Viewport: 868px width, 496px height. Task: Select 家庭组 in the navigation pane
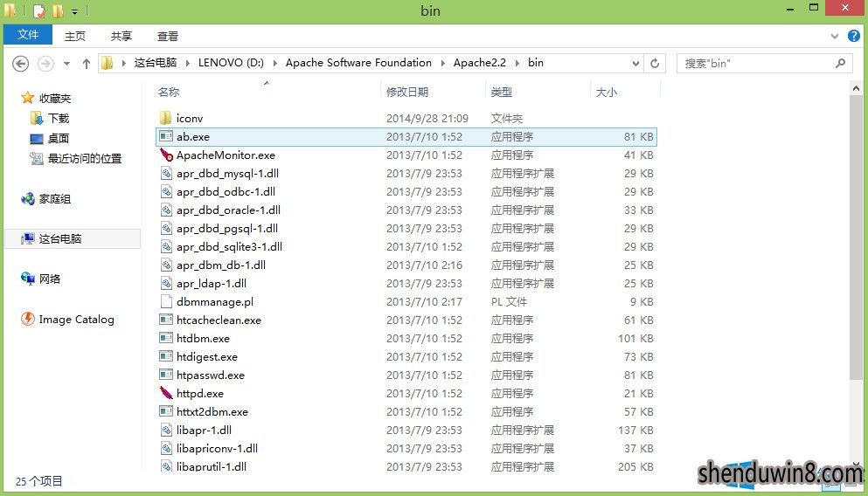pos(55,199)
